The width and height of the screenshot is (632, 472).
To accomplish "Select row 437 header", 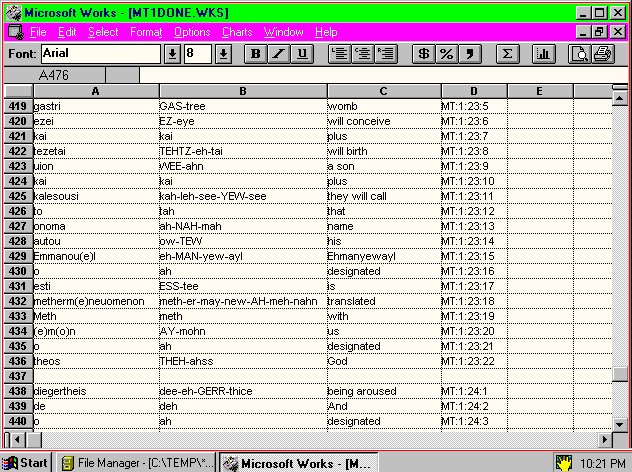I will point(18,376).
